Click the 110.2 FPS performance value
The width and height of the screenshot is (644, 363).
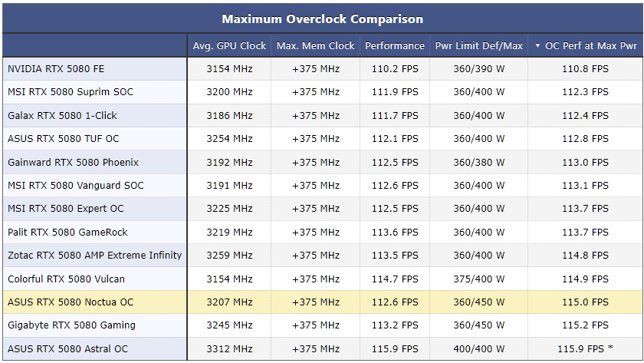coord(395,68)
